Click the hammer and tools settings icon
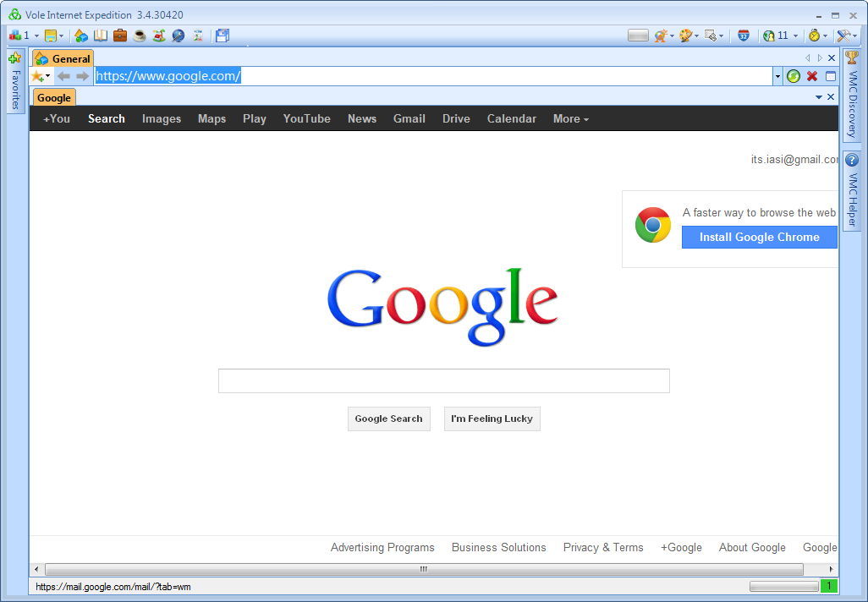The image size is (868, 602). 843,36
